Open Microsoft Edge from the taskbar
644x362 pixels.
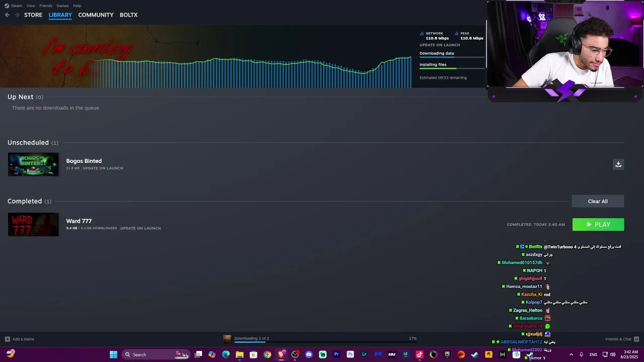point(226,354)
